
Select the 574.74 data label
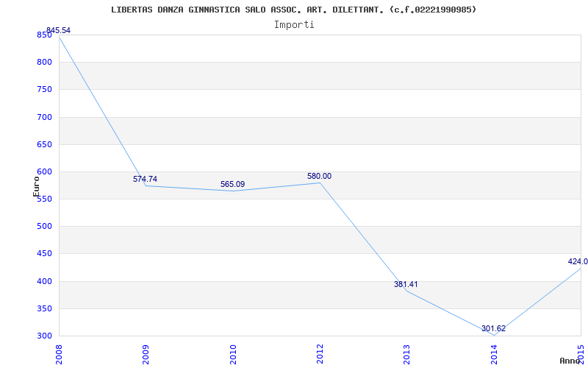click(x=145, y=179)
